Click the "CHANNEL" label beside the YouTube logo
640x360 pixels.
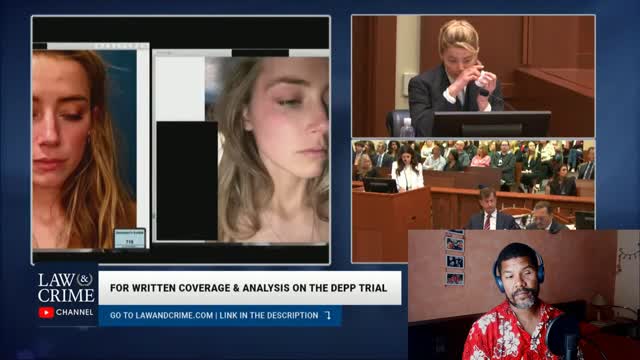[74, 312]
